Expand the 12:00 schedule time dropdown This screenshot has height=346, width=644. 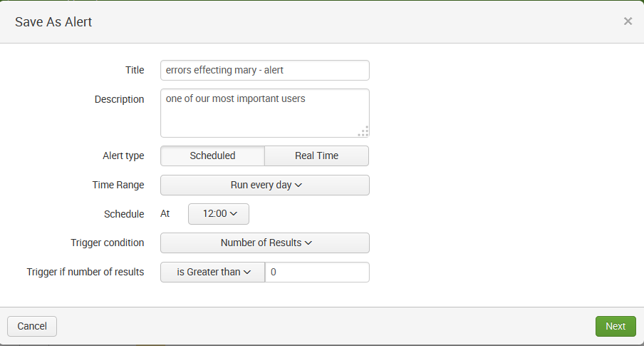coord(219,214)
